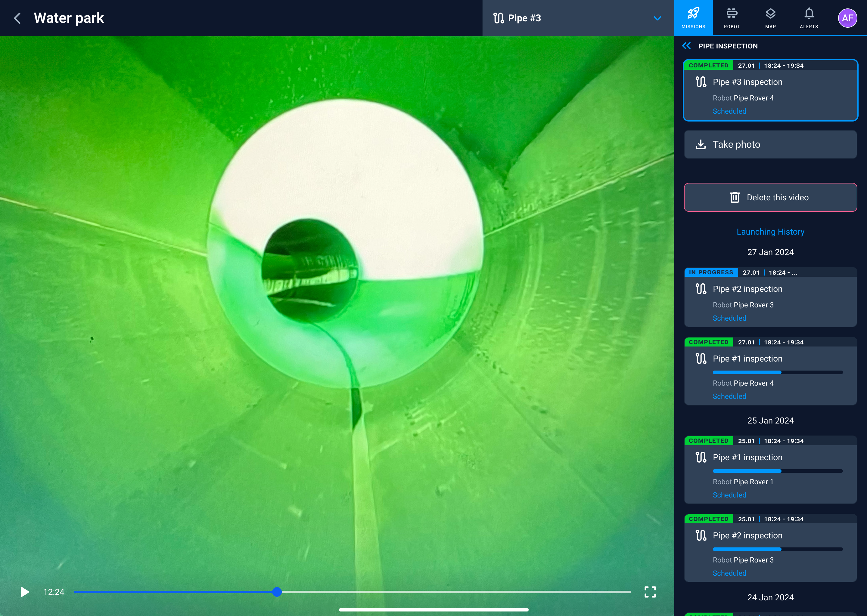
Task: Click the route icon of completed Pipe #3 inspection
Action: pyautogui.click(x=701, y=82)
